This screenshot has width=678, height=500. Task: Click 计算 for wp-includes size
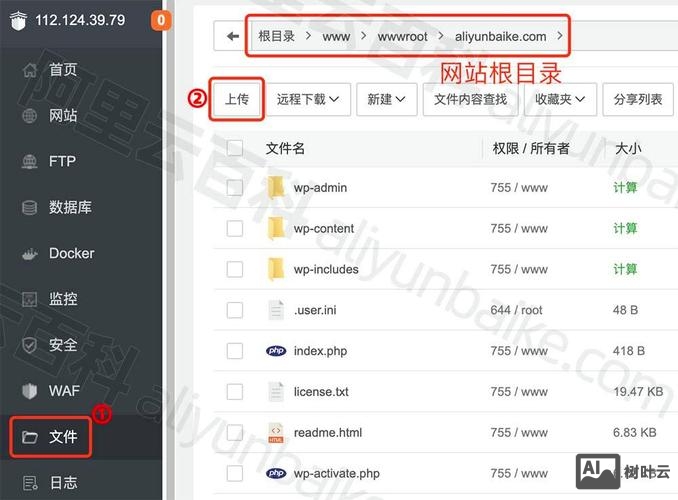click(x=625, y=269)
